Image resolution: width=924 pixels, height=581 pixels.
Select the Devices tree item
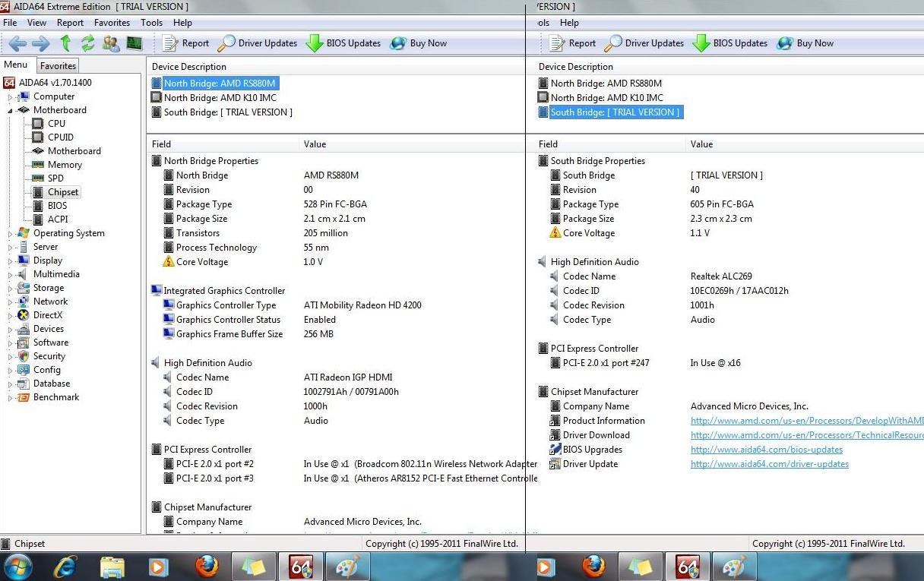48,329
